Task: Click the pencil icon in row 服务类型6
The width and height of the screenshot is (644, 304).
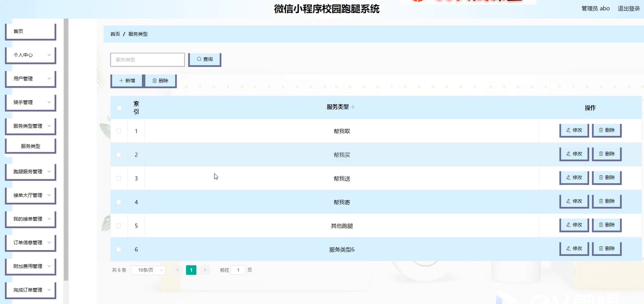Action: pos(569,248)
